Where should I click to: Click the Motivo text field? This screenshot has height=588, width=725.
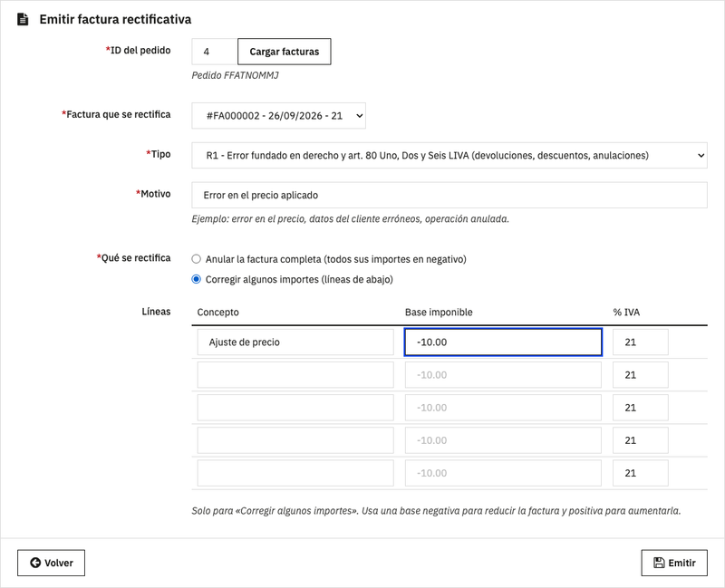click(x=449, y=195)
